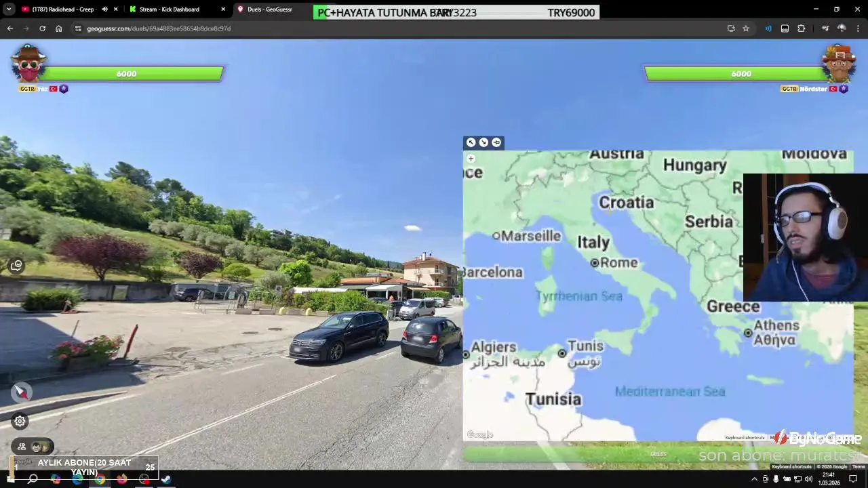Click the Keyboard shortcuts link on street view
Screen dimensions: 868x488
click(791, 466)
